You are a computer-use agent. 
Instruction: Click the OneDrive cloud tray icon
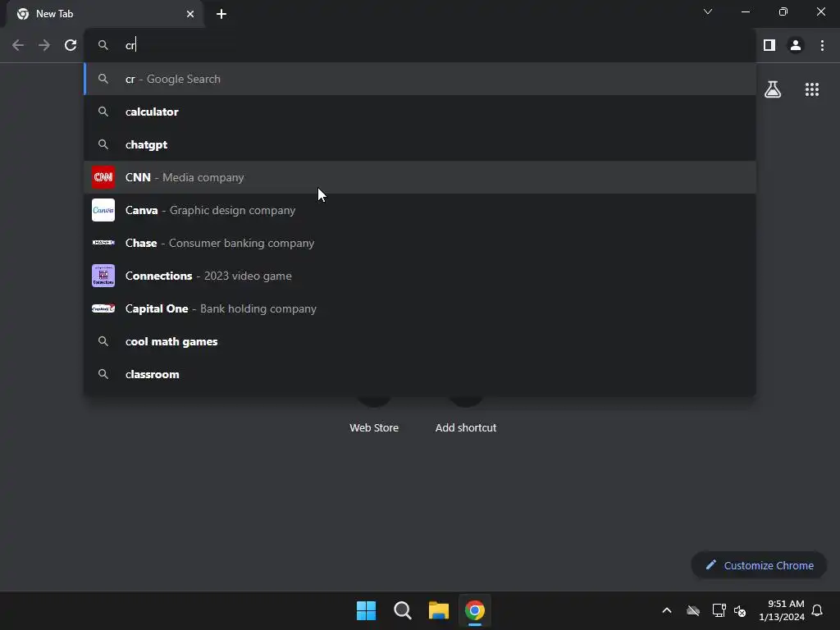693,610
